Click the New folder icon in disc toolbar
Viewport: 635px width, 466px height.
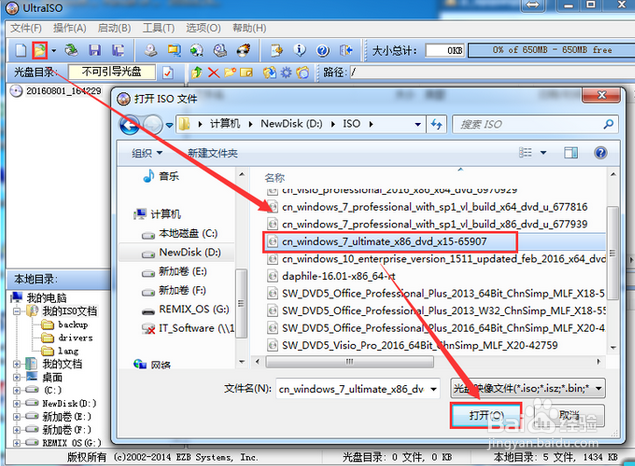pyautogui.click(x=230, y=72)
